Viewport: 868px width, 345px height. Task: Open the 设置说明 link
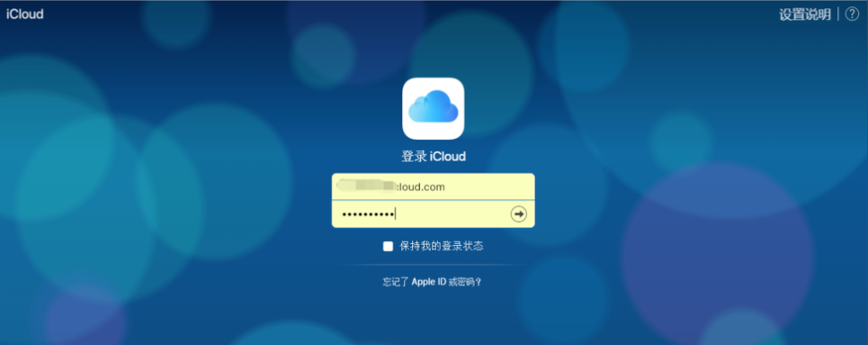[805, 15]
